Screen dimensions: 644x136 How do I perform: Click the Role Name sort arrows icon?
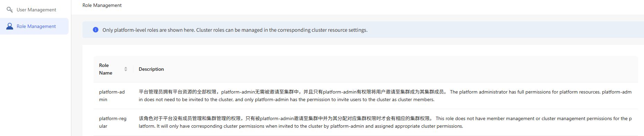[x=126, y=69]
